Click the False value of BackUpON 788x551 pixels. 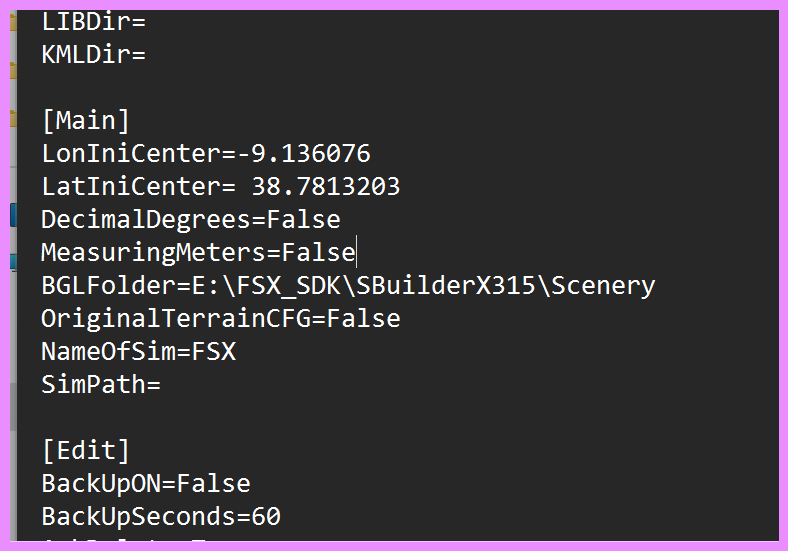(214, 484)
